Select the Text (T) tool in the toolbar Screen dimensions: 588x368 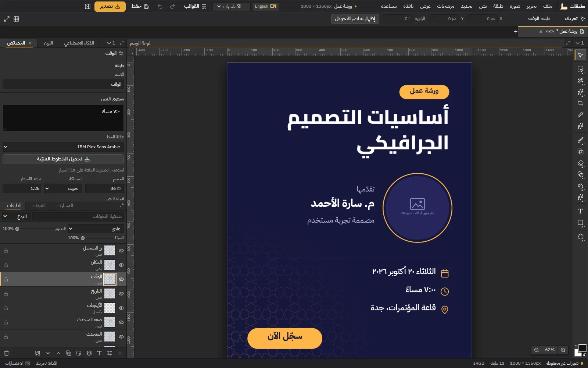(x=580, y=211)
